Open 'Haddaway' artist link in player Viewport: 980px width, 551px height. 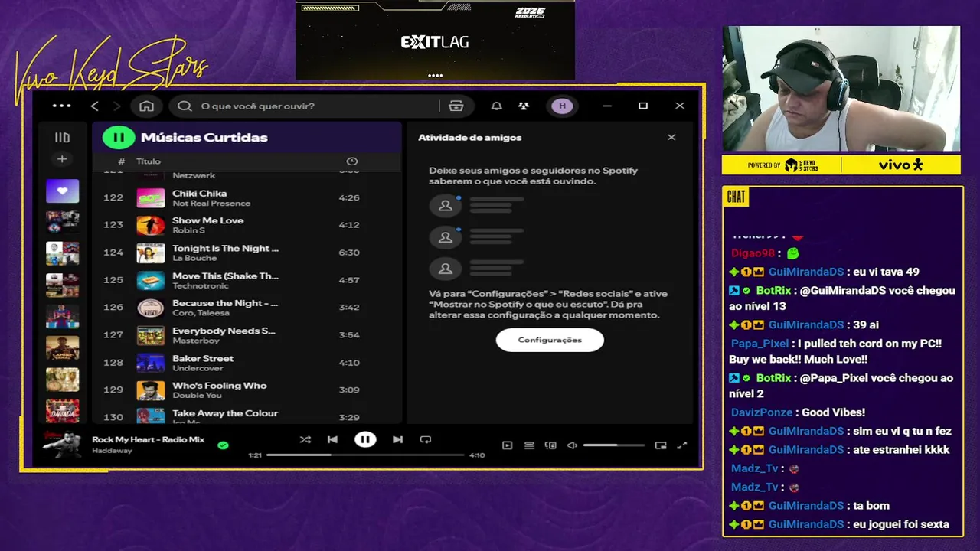pos(112,451)
